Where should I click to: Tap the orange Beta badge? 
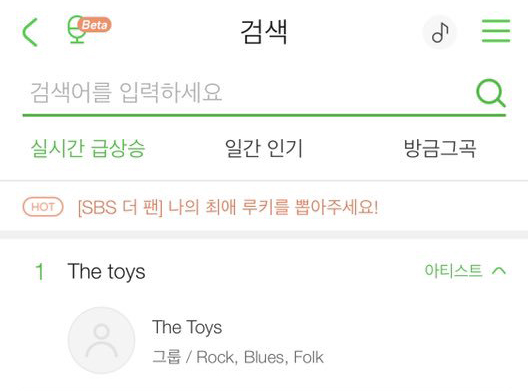pos(94,25)
